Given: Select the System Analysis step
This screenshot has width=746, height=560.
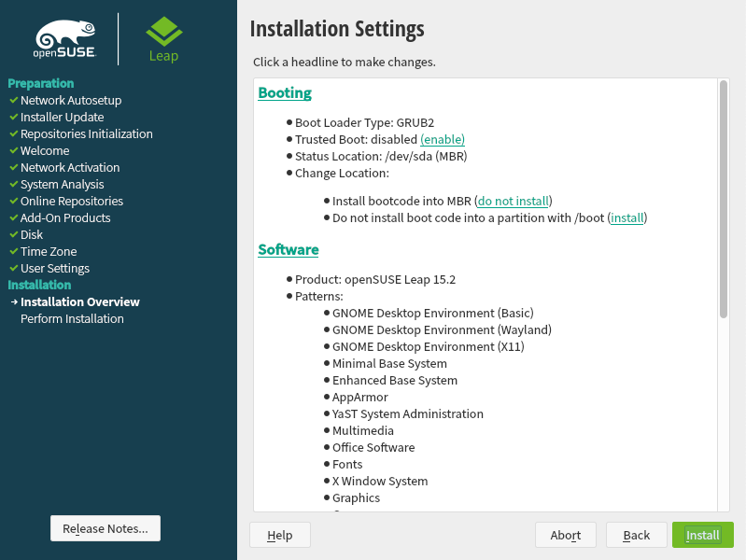Looking at the screenshot, I should [62, 184].
